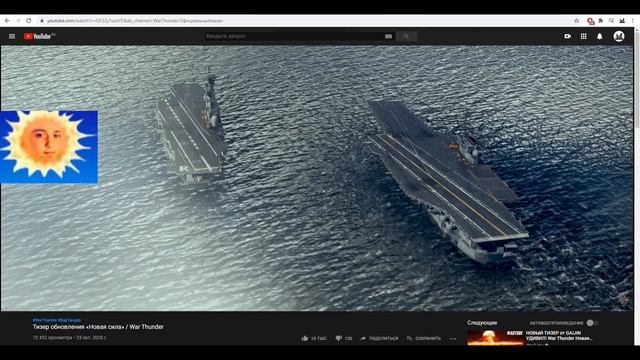Click the magnifier search button

[406, 36]
